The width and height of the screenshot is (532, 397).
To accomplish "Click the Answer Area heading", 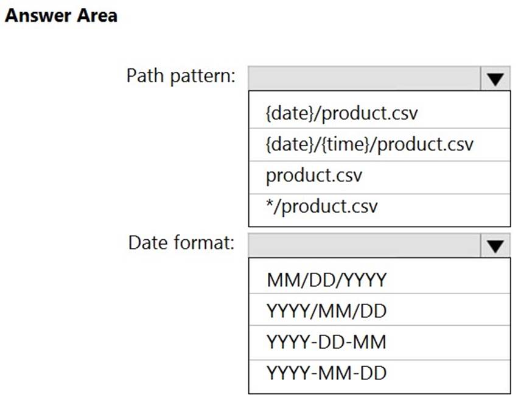I will pyautogui.click(x=60, y=16).
